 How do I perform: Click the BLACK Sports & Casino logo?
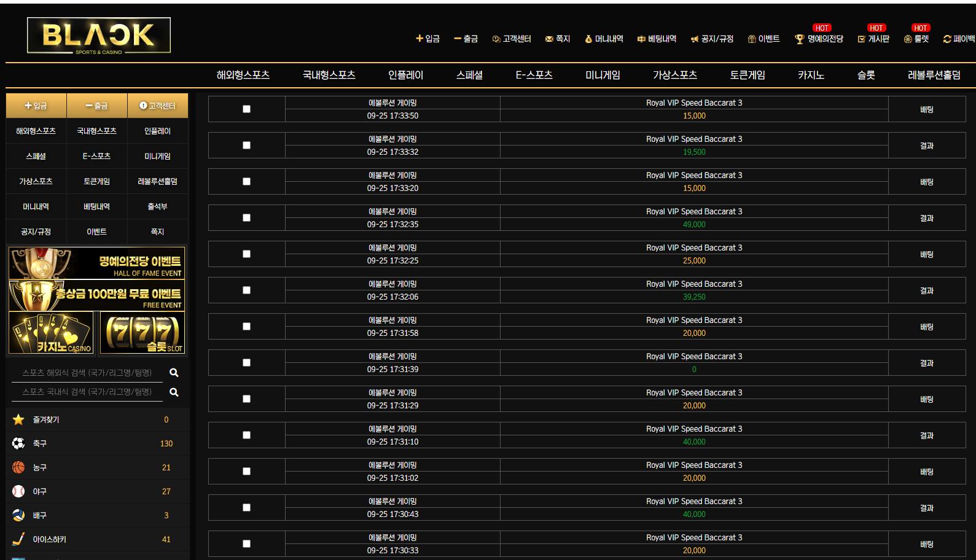pyautogui.click(x=99, y=36)
